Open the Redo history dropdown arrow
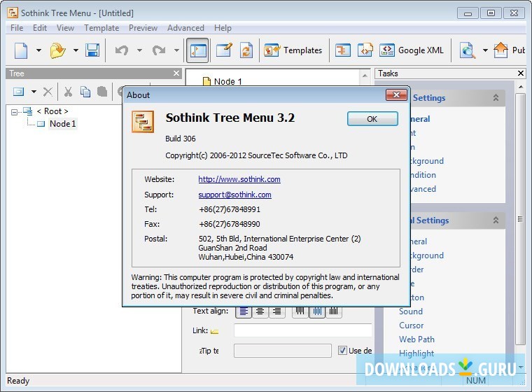Image resolution: width=532 pixels, height=392 pixels. (176, 50)
